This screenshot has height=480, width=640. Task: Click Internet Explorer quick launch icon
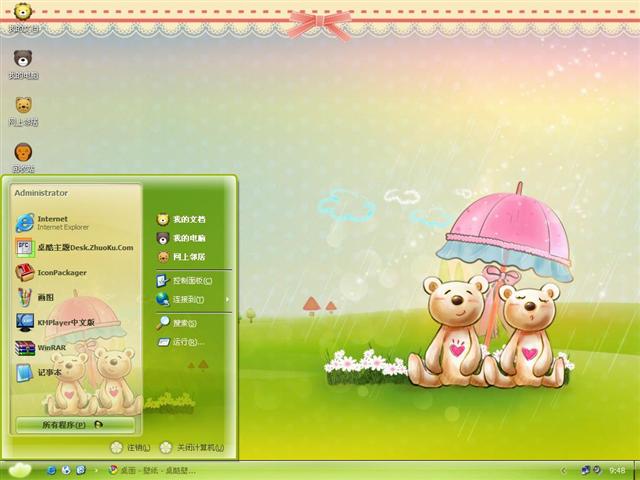51,470
